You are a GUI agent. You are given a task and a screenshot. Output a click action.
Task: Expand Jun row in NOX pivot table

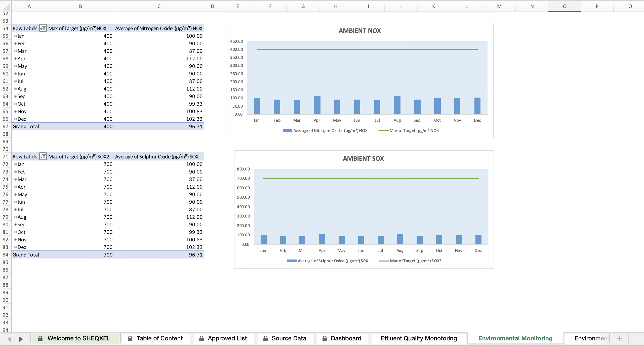15,74
